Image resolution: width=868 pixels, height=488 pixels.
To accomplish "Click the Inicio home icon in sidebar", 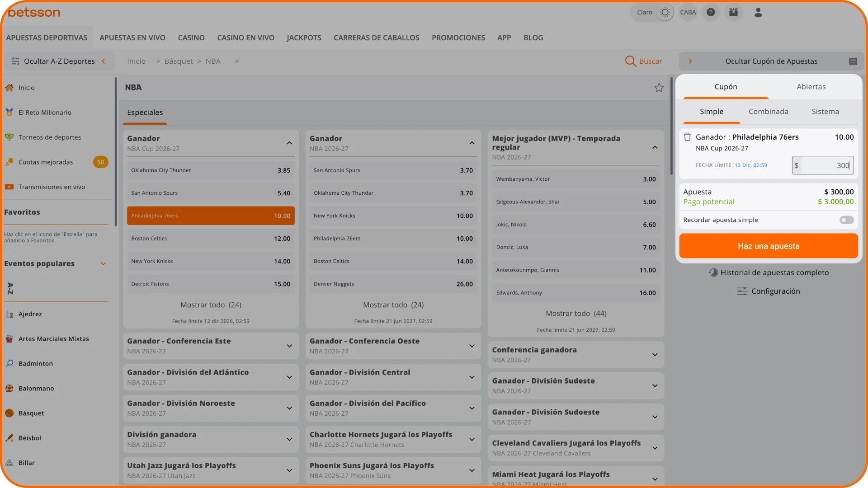I will [9, 88].
